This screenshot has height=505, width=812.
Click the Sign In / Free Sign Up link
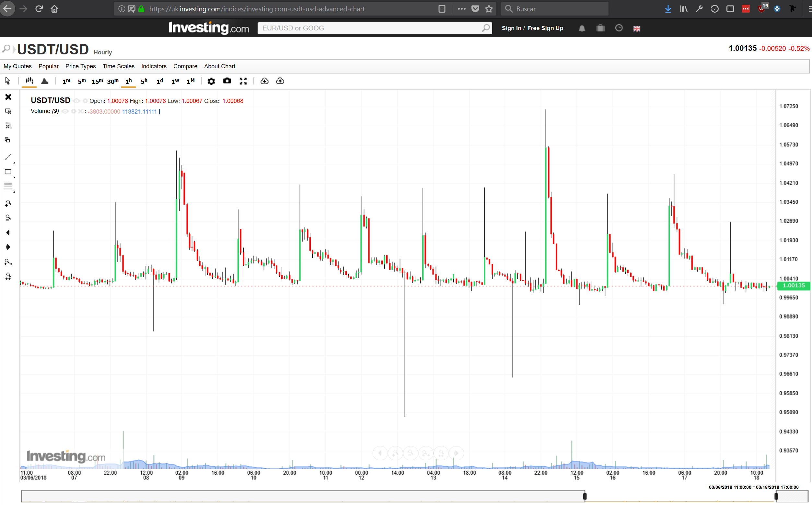532,28
